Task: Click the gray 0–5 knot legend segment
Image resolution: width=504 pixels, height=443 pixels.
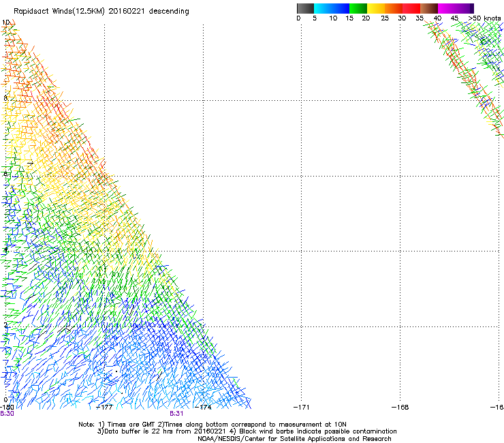Action: click(305, 8)
